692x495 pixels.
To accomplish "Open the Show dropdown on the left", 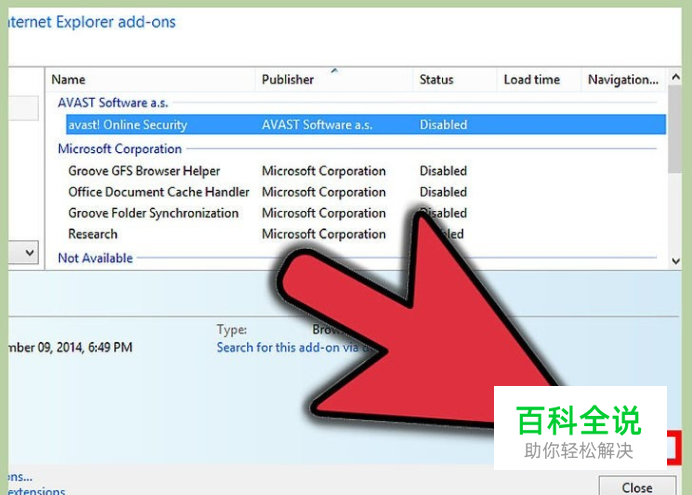I will [30, 253].
